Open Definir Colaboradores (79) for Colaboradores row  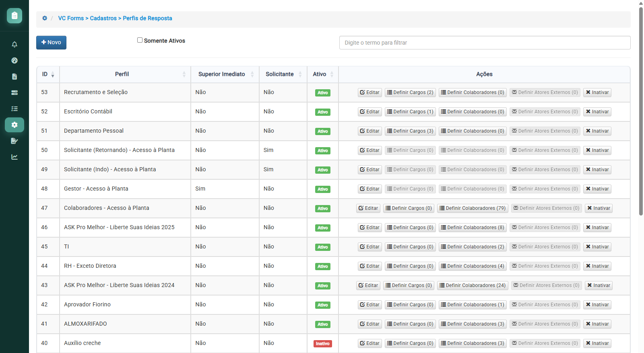click(x=473, y=208)
